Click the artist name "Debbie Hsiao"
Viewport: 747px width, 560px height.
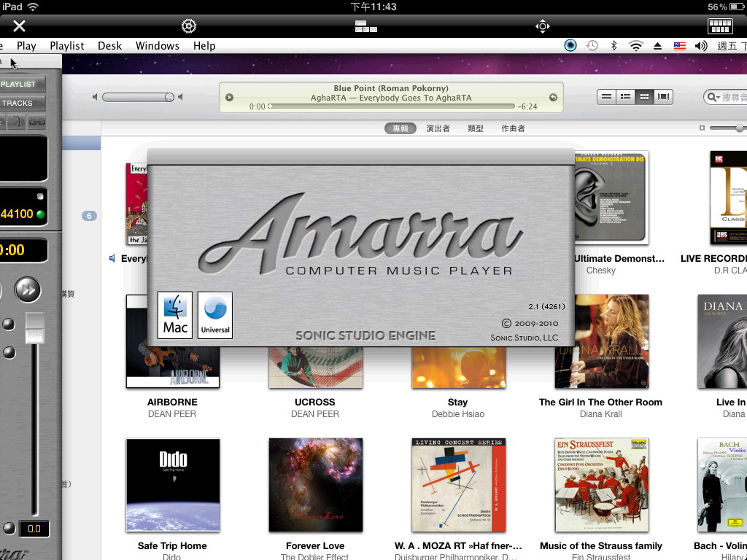pyautogui.click(x=458, y=414)
